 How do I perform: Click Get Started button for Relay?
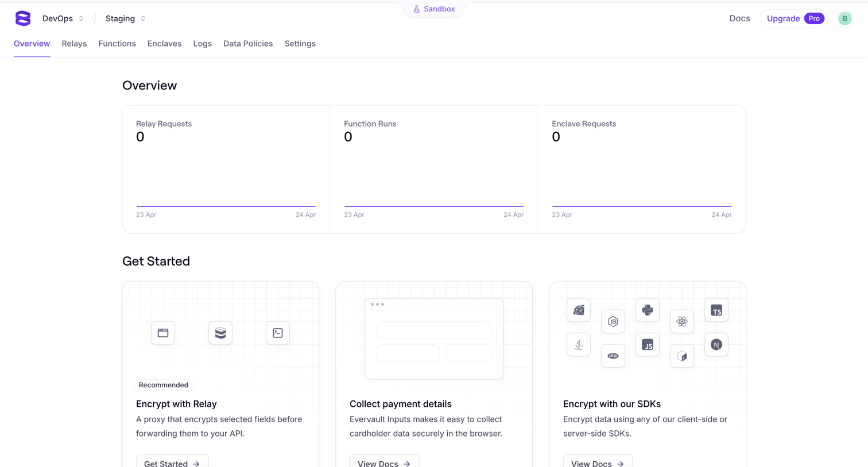172,462
